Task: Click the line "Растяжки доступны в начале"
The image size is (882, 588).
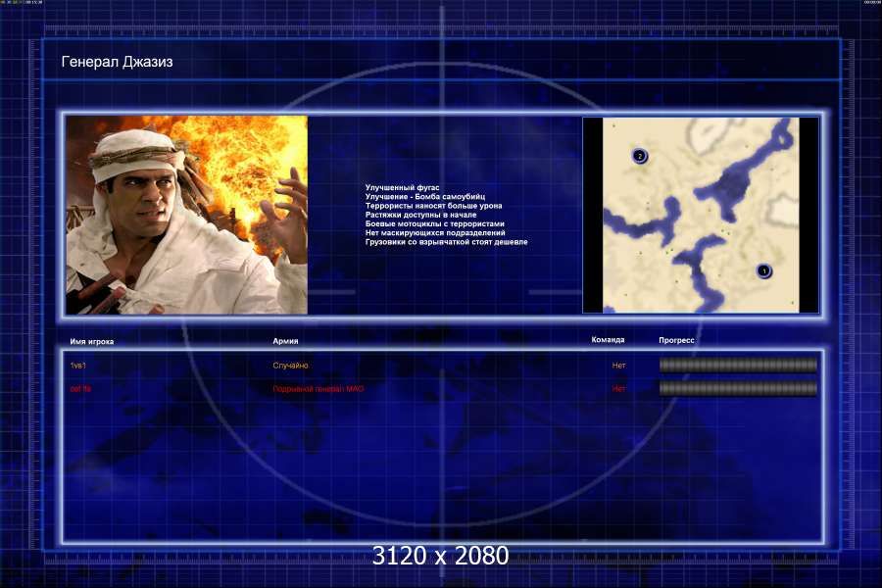Action: tap(420, 215)
